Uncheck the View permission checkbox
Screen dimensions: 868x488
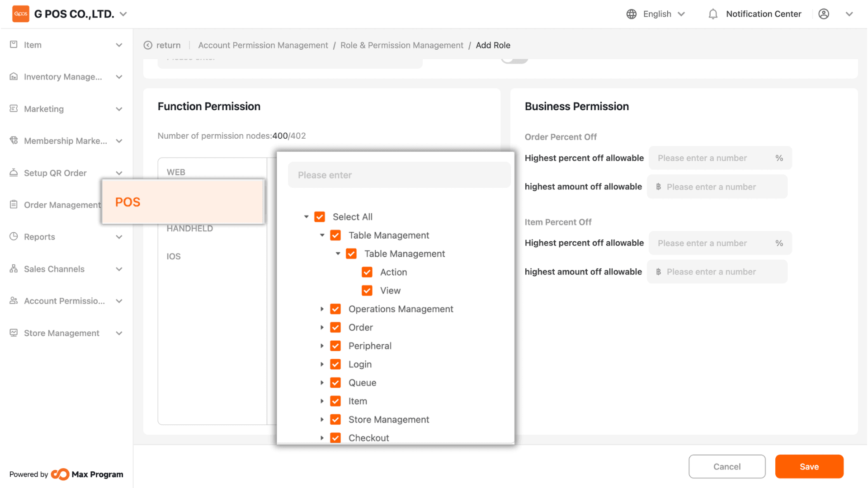pyautogui.click(x=367, y=291)
